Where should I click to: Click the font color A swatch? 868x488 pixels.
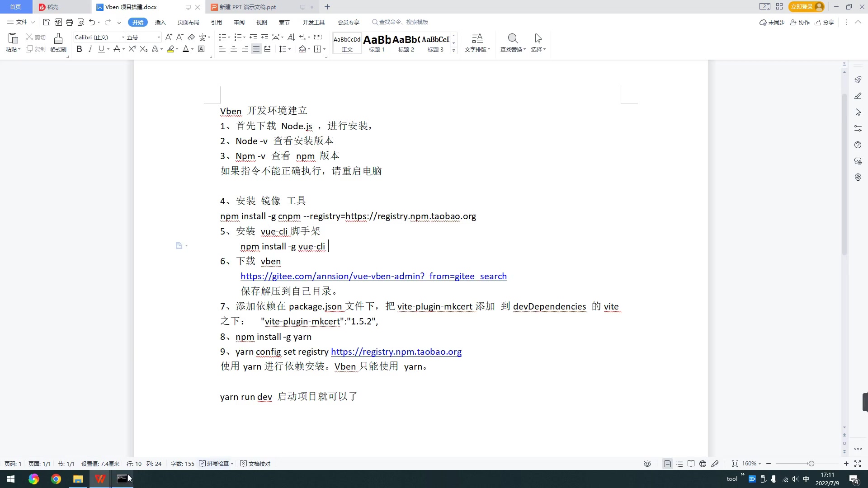(x=185, y=49)
